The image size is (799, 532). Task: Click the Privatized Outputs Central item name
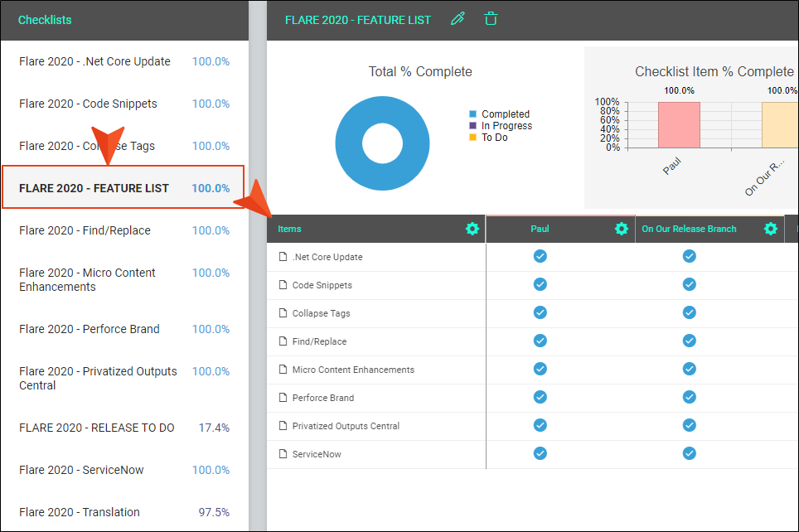pos(346,425)
